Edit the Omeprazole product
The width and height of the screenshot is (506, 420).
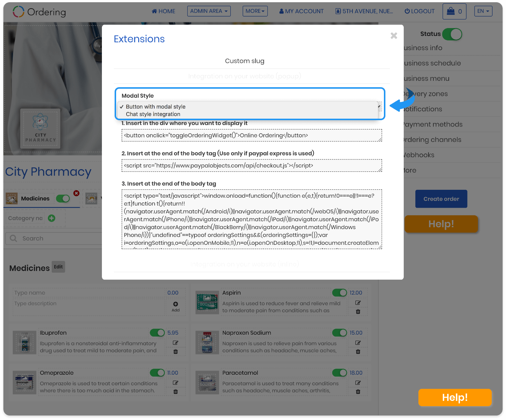pyautogui.click(x=175, y=383)
